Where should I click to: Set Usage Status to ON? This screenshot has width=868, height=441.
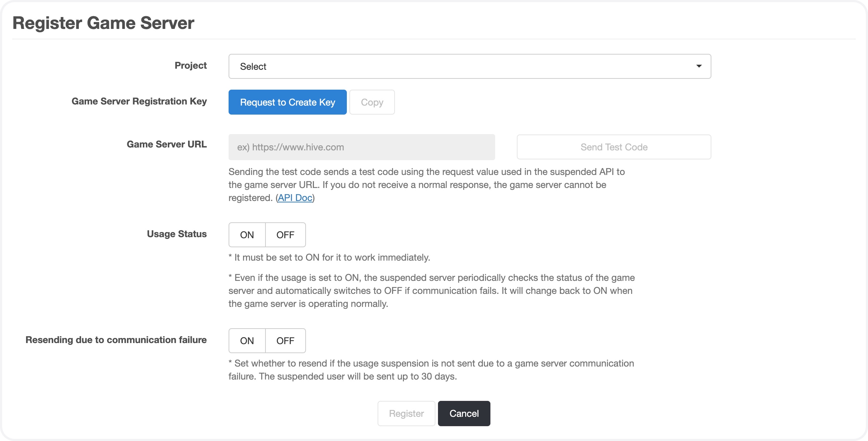[247, 235]
